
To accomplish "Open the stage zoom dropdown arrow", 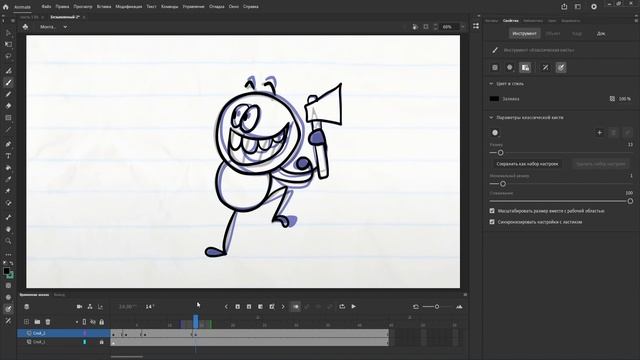I will [x=462, y=27].
